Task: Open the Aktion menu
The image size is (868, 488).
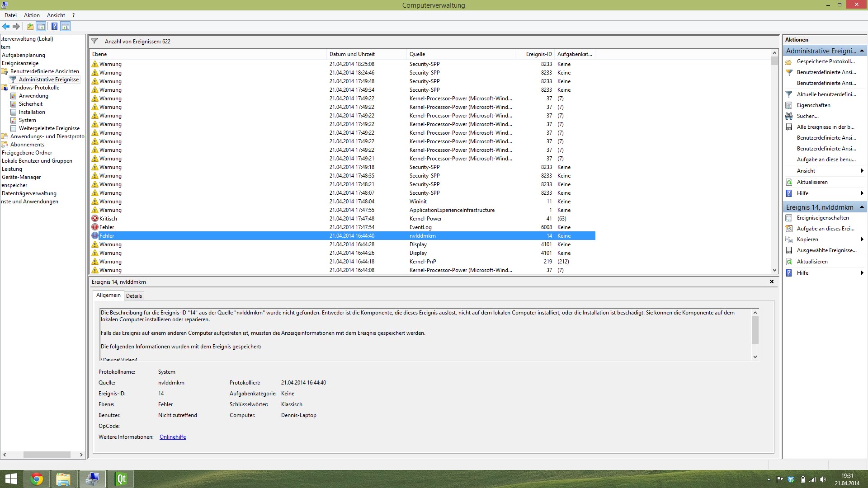Action: tap(32, 15)
